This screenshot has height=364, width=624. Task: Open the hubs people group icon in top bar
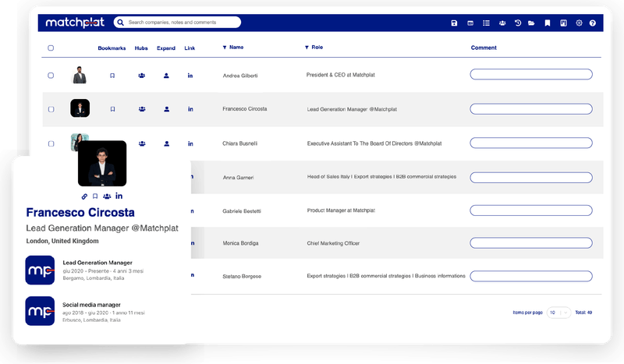tap(502, 23)
